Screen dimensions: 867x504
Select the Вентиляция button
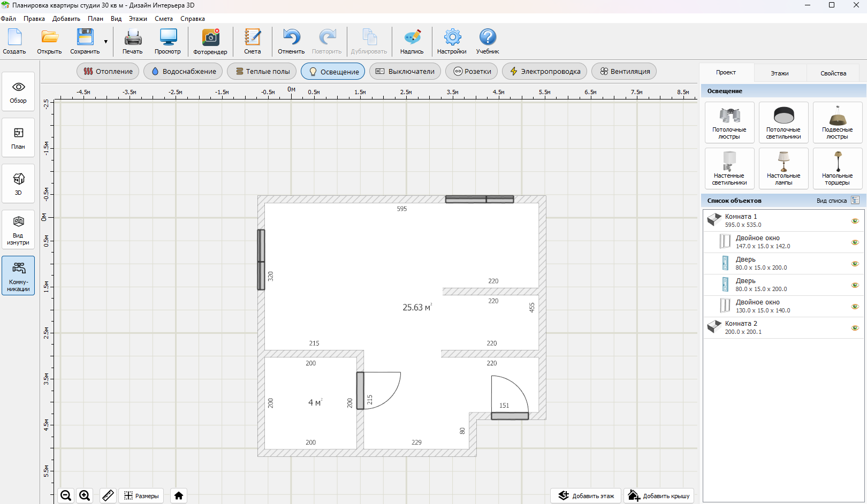(624, 71)
